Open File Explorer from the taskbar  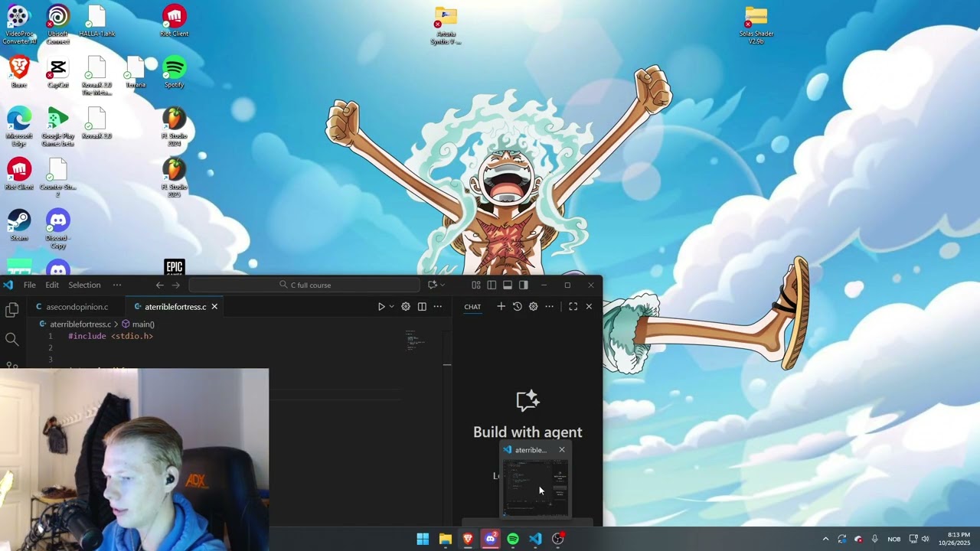point(445,539)
